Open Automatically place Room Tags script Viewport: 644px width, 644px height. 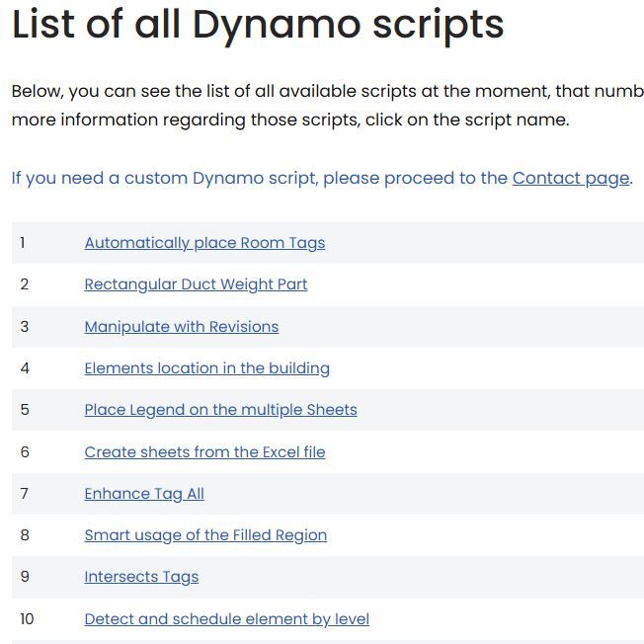coord(204,243)
